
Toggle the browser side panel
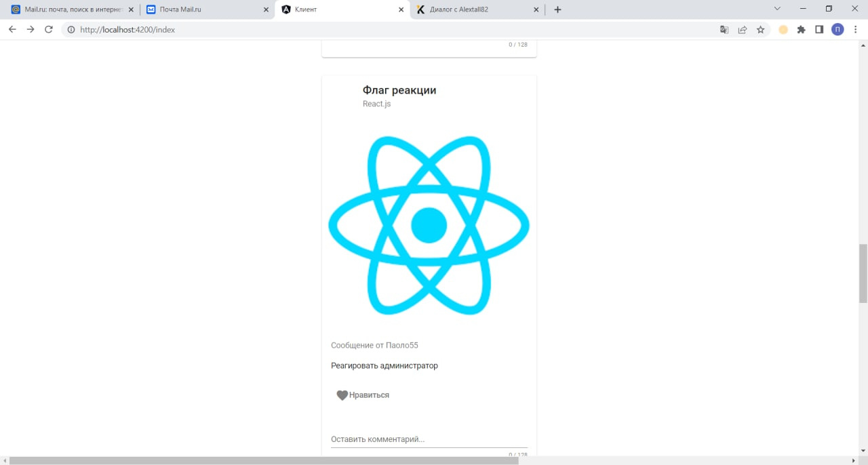click(x=819, y=29)
